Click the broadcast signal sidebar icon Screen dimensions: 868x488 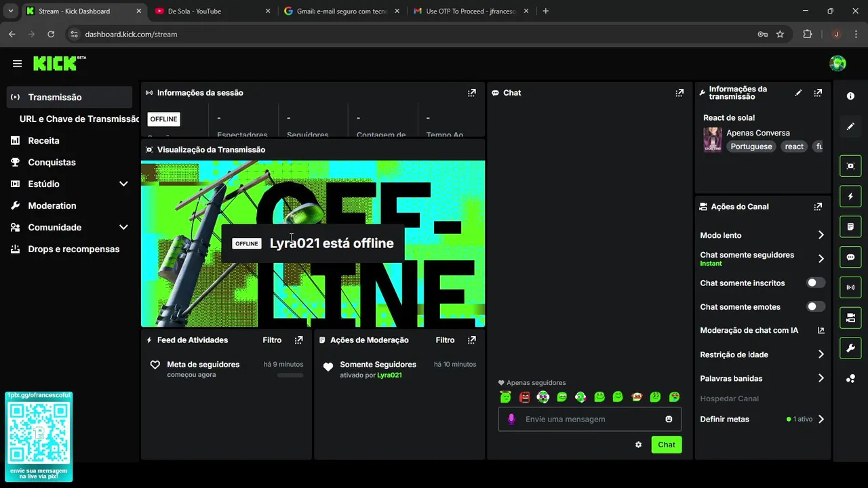pyautogui.click(x=850, y=287)
